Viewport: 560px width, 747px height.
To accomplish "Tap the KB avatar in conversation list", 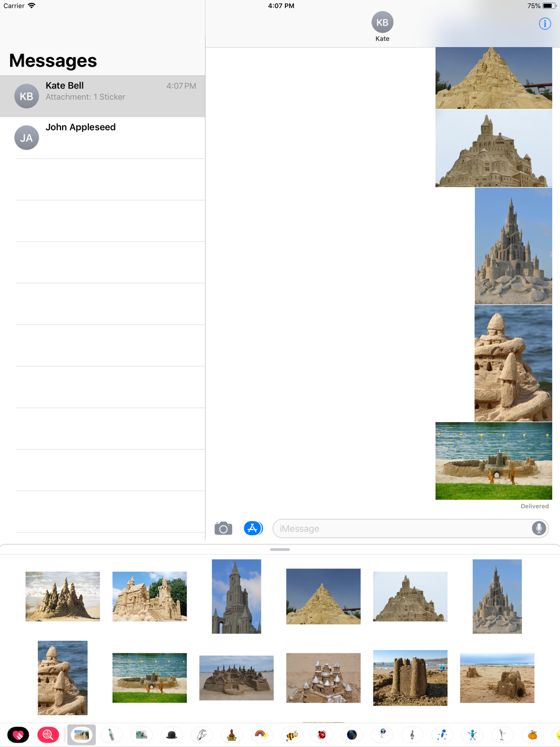I will (26, 96).
